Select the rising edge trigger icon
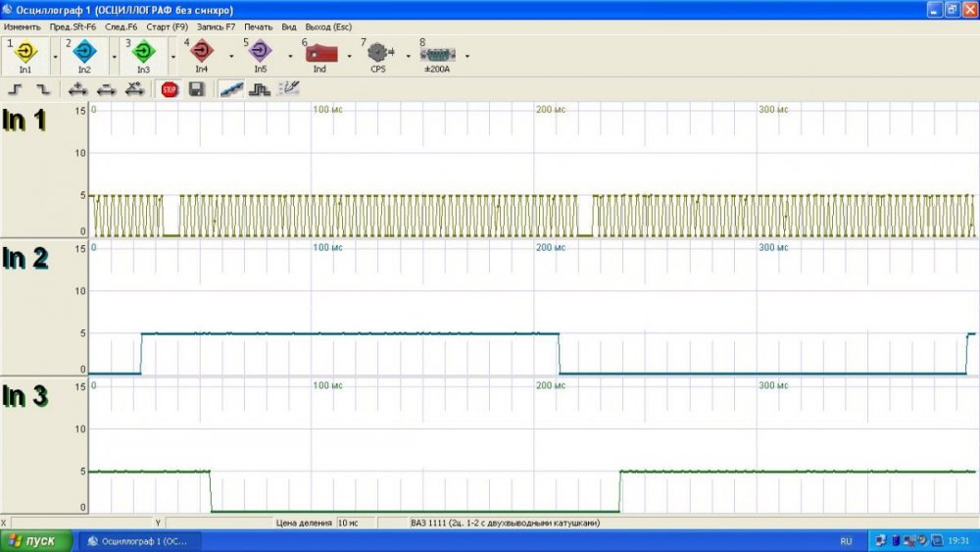 (x=16, y=89)
